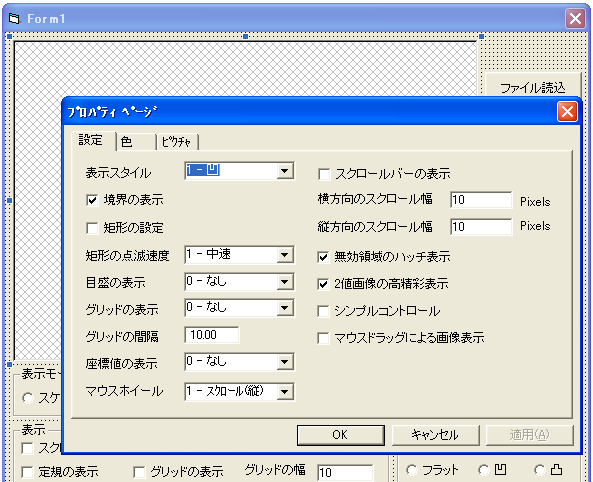Click the 横方向のスクロール幅 text field
The width and height of the screenshot is (593, 482).
click(481, 199)
